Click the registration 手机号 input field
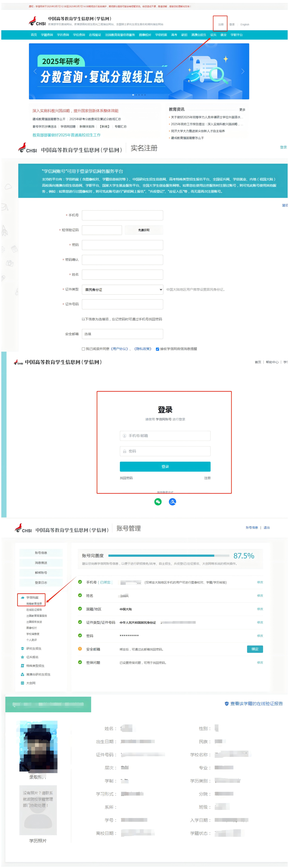 (123, 215)
